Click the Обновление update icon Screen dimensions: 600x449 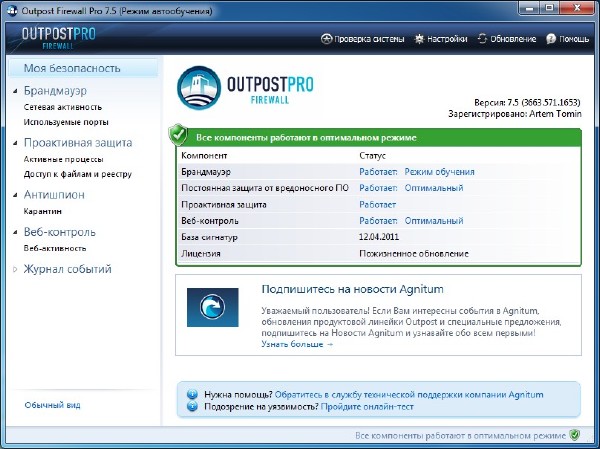pyautogui.click(x=483, y=40)
